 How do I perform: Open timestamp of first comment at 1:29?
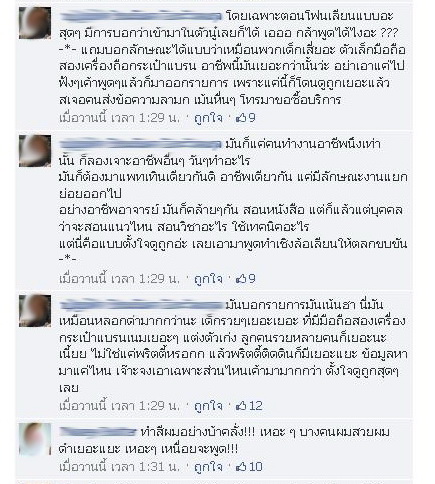120,118
